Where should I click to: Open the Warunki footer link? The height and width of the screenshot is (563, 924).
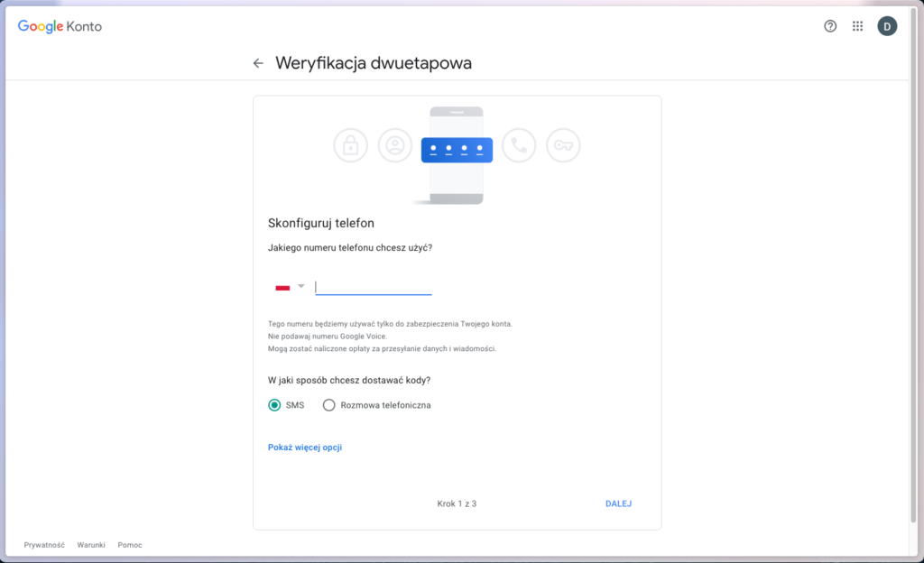point(91,545)
